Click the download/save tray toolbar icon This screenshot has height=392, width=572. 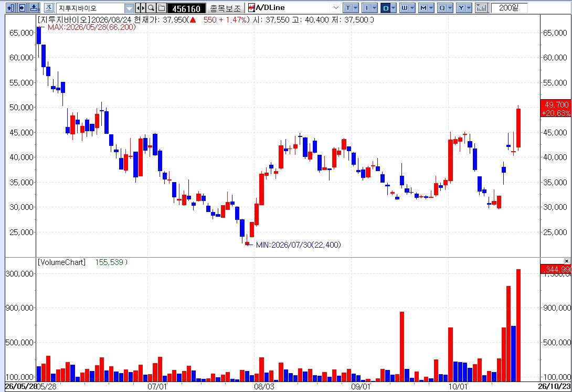pyautogui.click(x=34, y=8)
